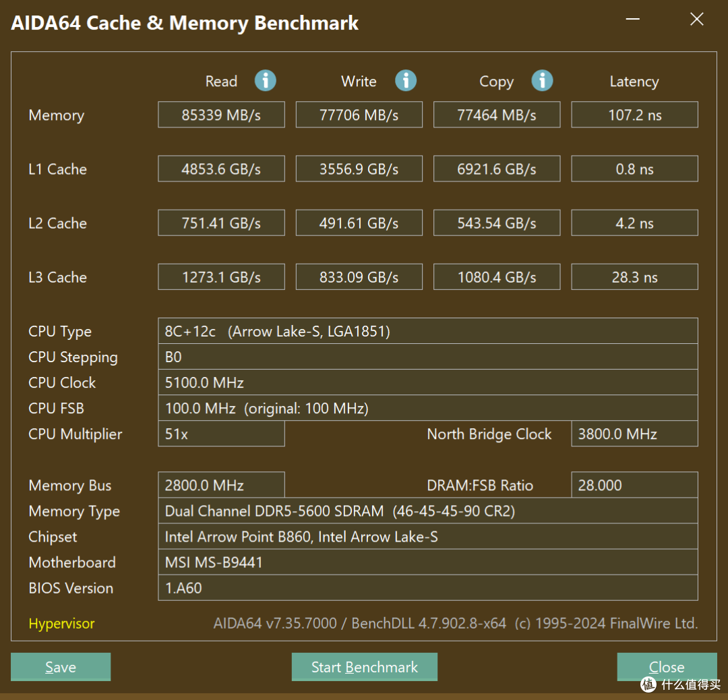Click L2 Cache Copy 543.54 GB/s
Image resolution: width=728 pixels, height=700 pixels.
[497, 223]
